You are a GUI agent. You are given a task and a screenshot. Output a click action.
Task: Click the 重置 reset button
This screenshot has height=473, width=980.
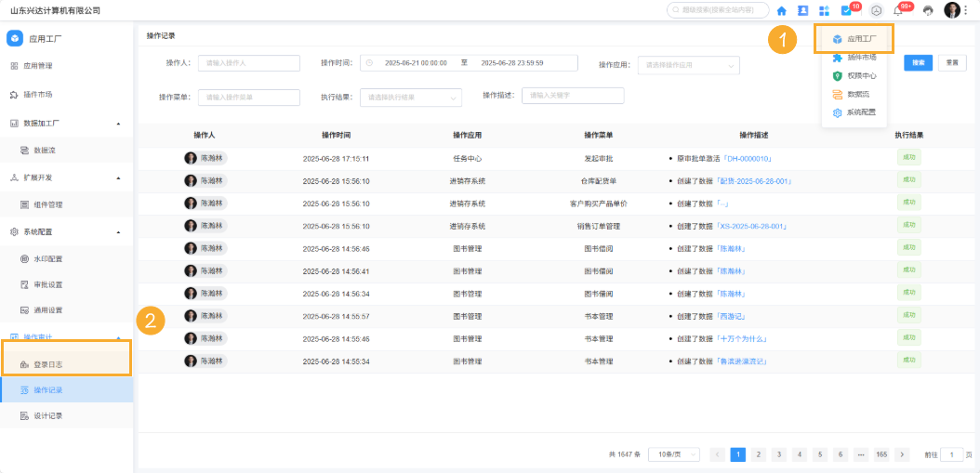coord(952,62)
